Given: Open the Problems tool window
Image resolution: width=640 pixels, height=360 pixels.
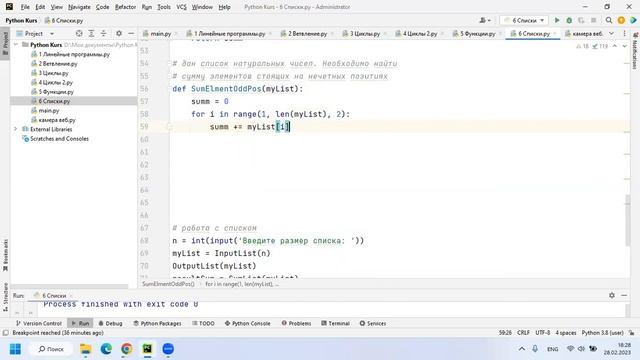Looking at the screenshot, I should (296, 323).
